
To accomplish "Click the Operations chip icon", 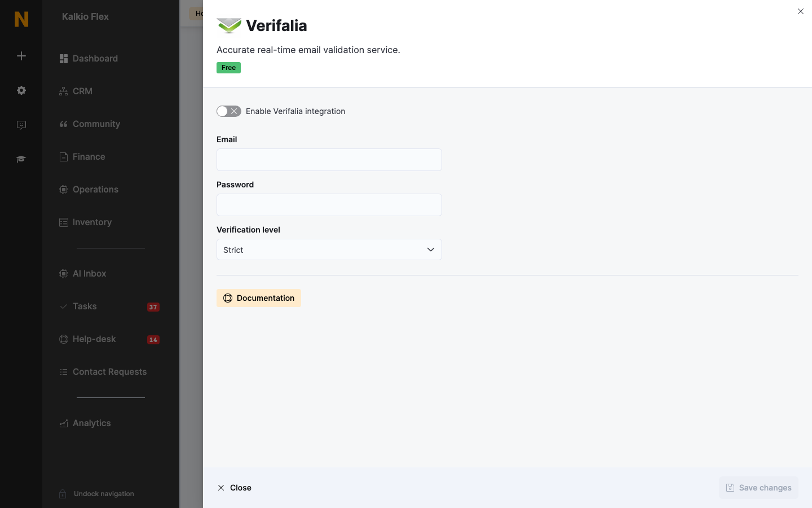I will click(x=64, y=190).
